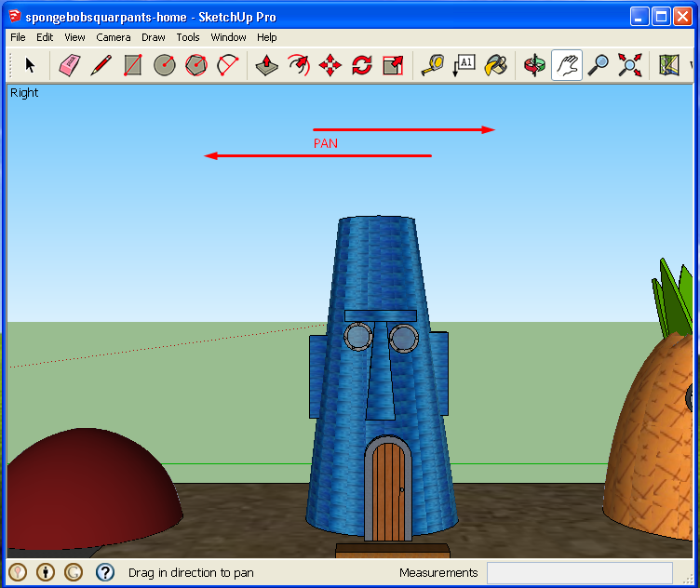Click the wooden door of blue house
Screen dimensions: 700x588
[x=388, y=490]
